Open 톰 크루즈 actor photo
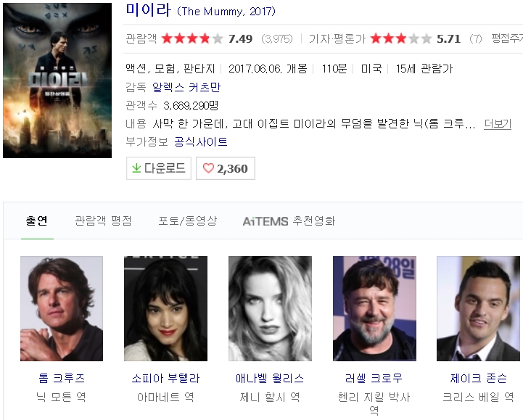This screenshot has width=523, height=420. click(62, 308)
